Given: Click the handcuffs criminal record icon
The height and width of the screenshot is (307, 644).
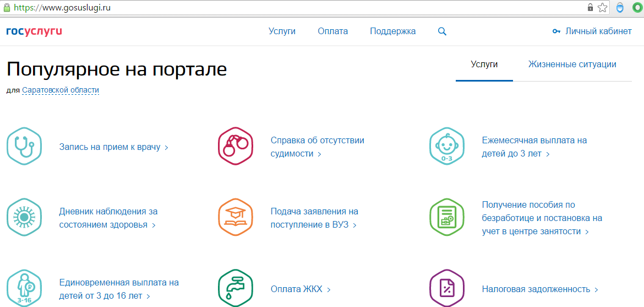Looking at the screenshot, I should (236, 147).
